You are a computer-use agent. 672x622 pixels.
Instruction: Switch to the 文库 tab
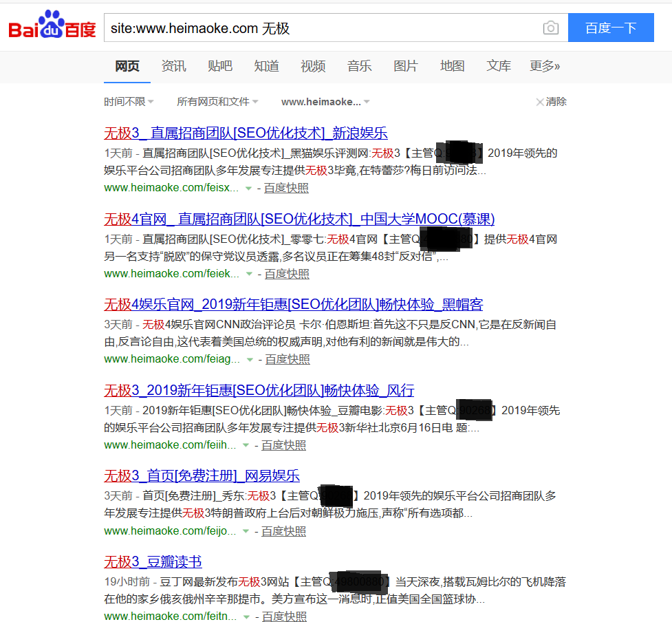[x=499, y=66]
